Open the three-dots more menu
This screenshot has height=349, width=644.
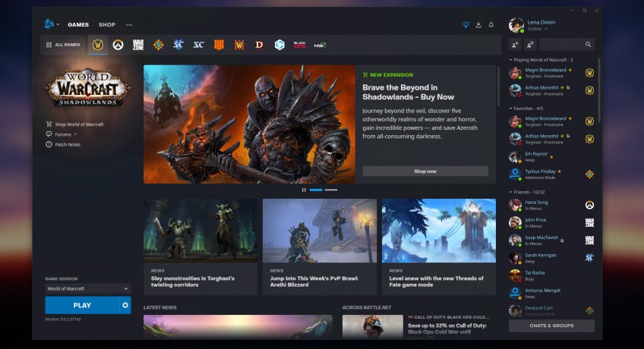tap(129, 25)
